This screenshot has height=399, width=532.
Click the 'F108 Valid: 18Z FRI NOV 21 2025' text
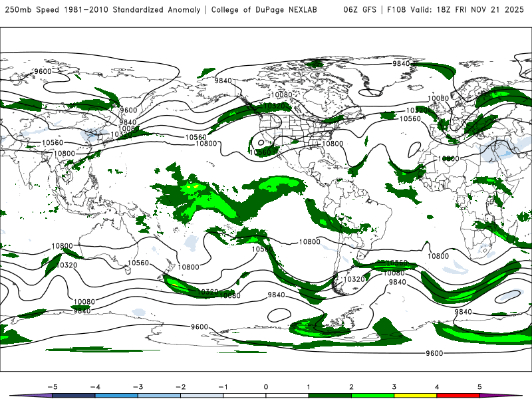point(456,9)
